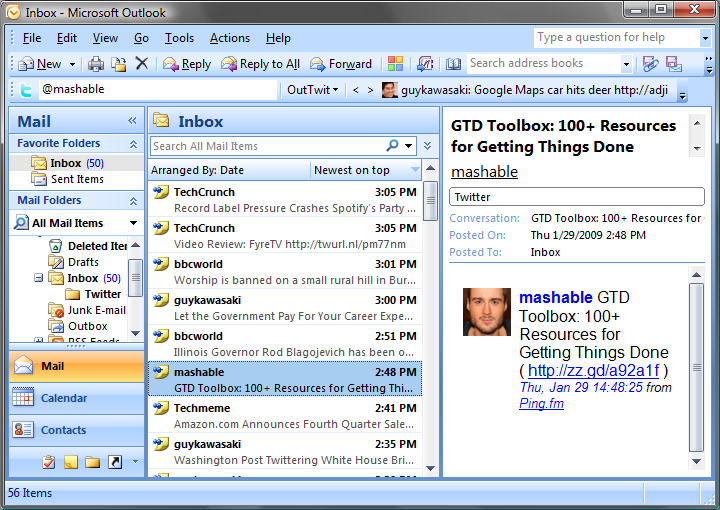Open the View menu
The width and height of the screenshot is (720, 510).
[105, 38]
